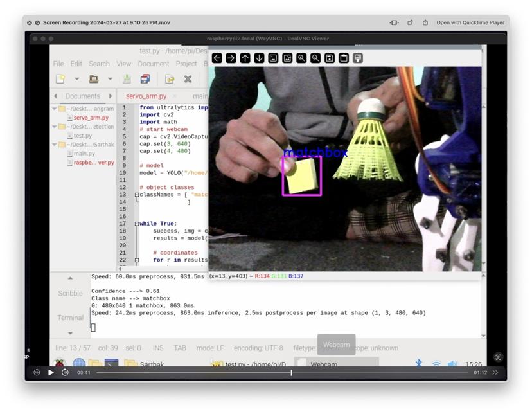Viewport: 532px width, 412px height.
Task: Switch to the Terminal tab in the sidebar
Action: tap(71, 318)
